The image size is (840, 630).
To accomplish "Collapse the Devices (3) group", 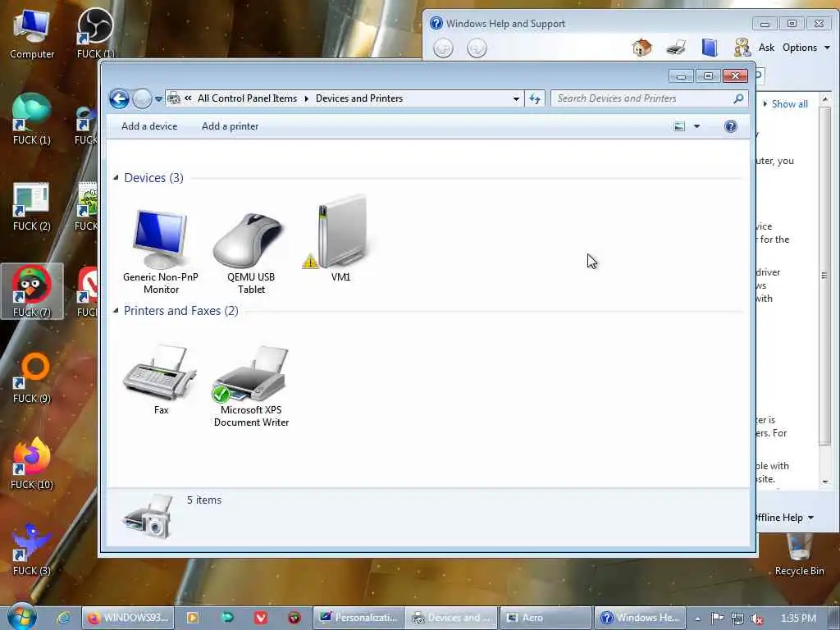I will click(x=116, y=178).
